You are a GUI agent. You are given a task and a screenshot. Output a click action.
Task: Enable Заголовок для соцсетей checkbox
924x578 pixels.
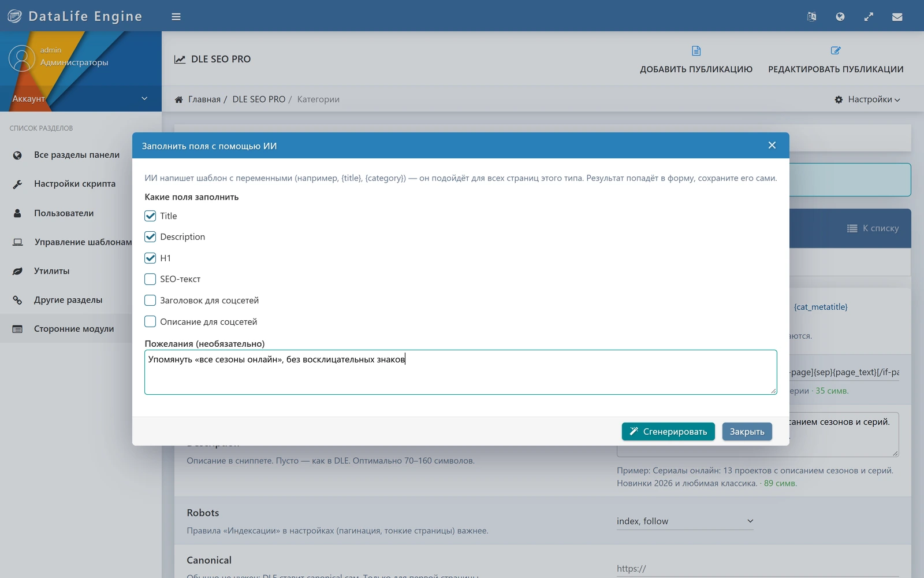pos(150,301)
